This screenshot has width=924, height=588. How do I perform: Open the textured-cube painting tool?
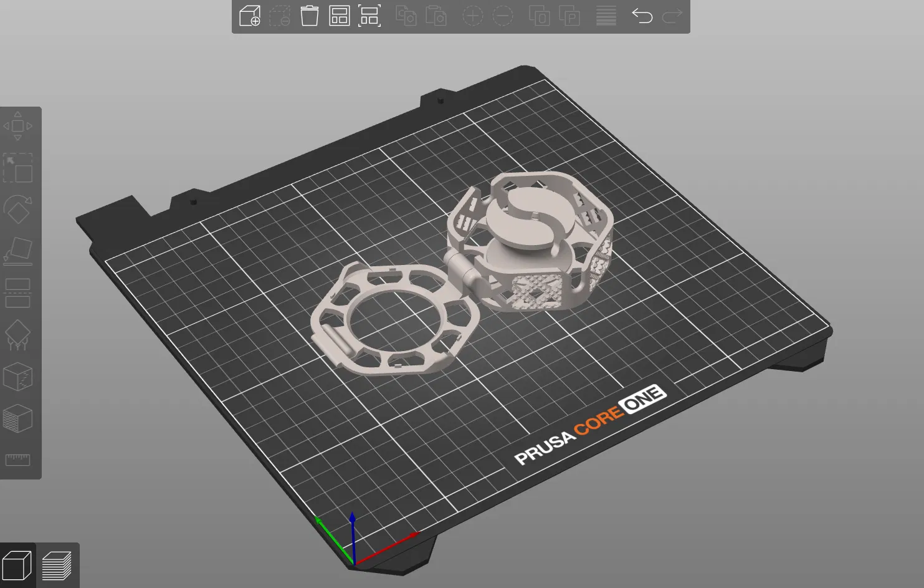tap(17, 418)
